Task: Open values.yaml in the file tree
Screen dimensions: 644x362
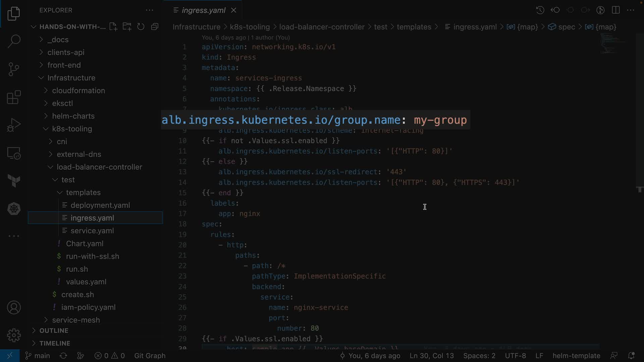Action: point(86,282)
